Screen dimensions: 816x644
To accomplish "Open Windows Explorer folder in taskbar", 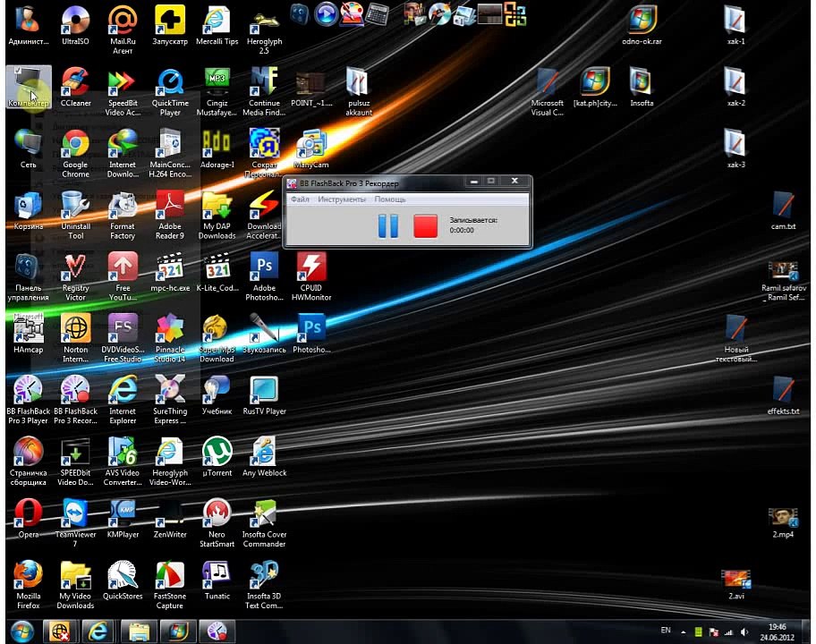I will pos(139,631).
